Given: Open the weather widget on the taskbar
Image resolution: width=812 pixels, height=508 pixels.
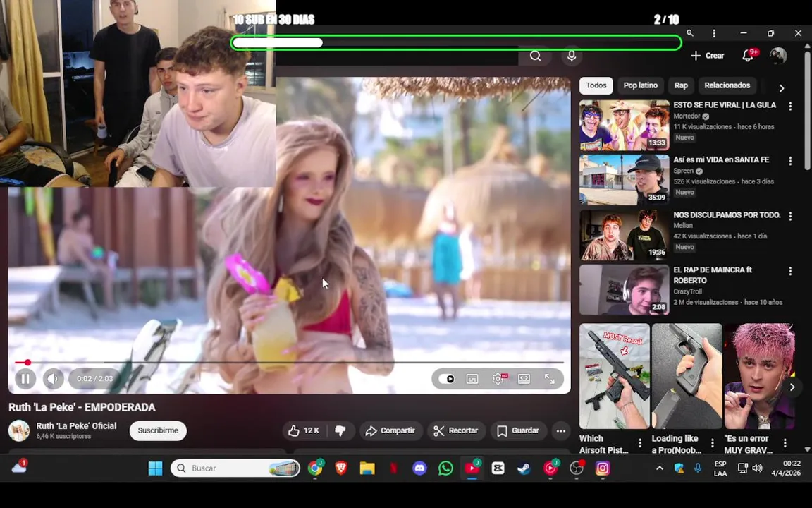Looking at the screenshot, I should coord(19,467).
